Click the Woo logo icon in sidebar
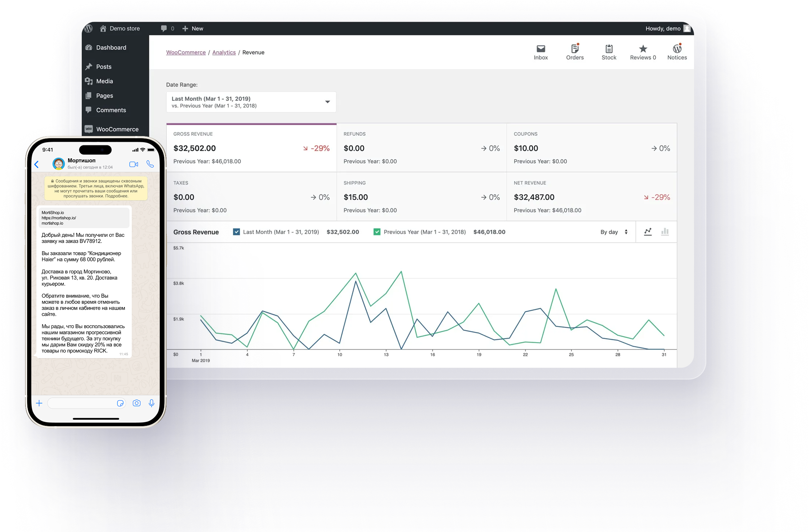 click(x=89, y=129)
